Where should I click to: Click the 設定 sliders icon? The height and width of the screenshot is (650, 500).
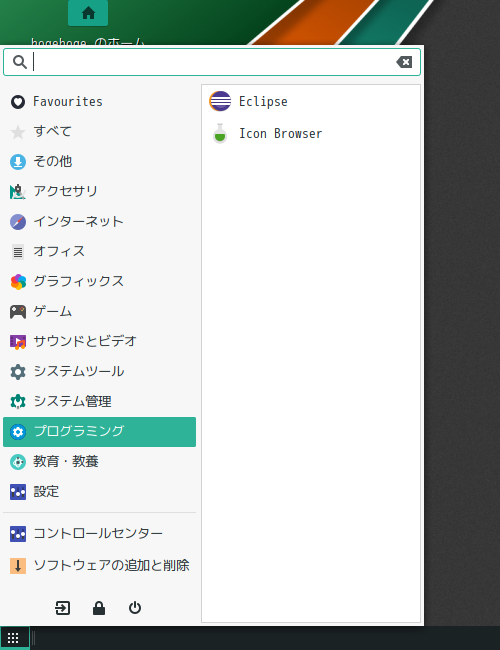(x=18, y=492)
